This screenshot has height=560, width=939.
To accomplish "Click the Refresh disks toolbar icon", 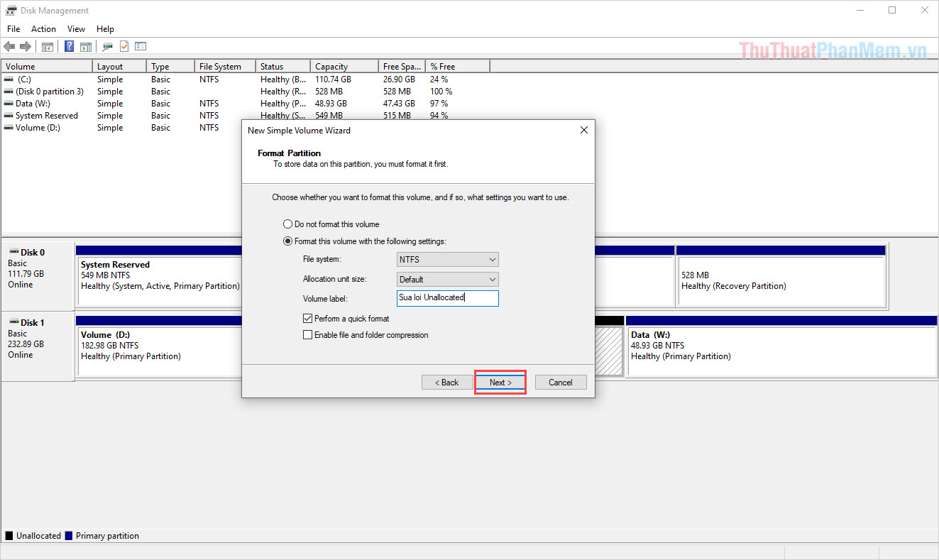I will click(107, 45).
